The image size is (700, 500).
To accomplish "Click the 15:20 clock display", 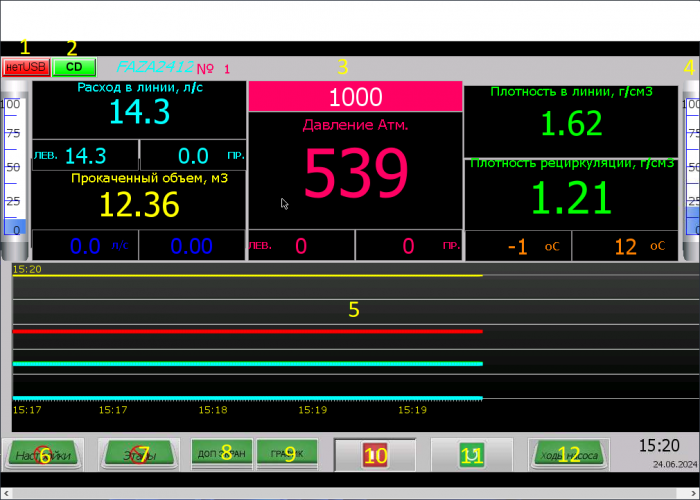I will tap(659, 446).
